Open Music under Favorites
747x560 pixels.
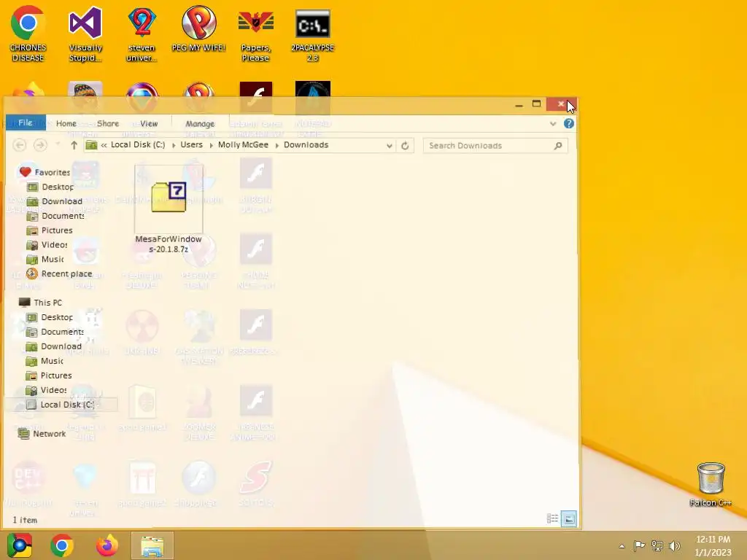[46, 260]
